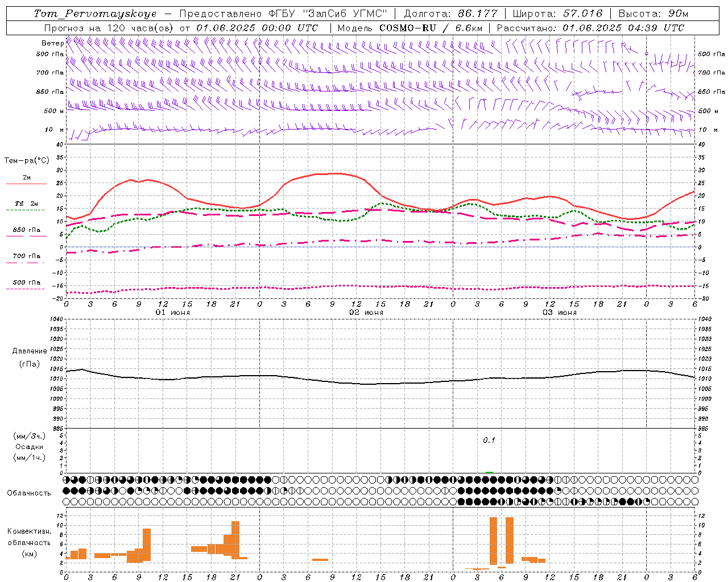Click the station height label Высота: 90м
728x582 pixels.
point(653,14)
